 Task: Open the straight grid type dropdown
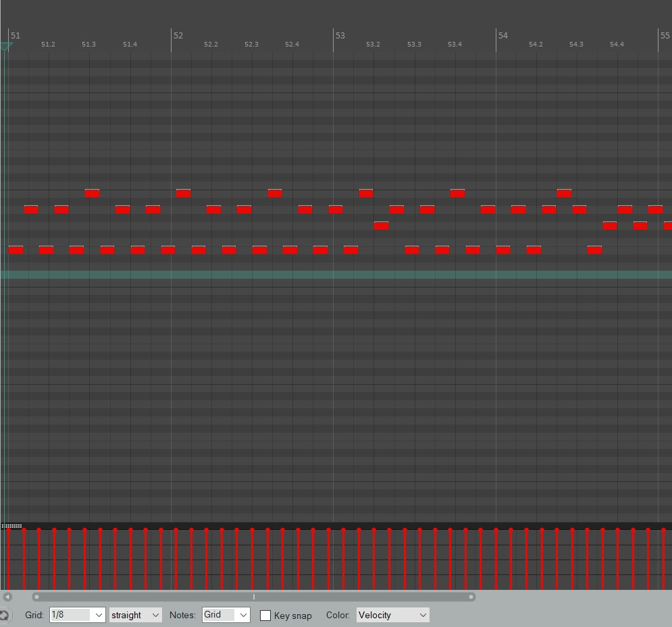pyautogui.click(x=136, y=615)
